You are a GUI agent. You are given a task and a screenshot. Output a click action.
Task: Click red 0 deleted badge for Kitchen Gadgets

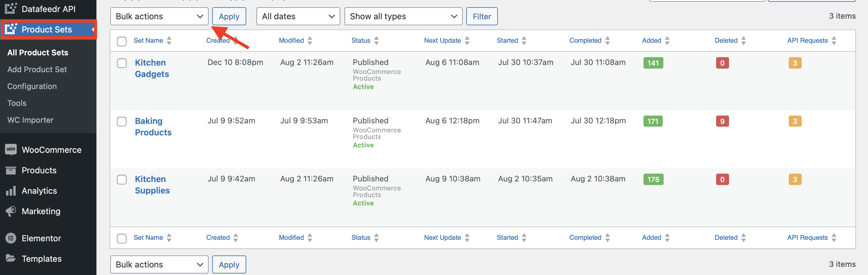722,63
